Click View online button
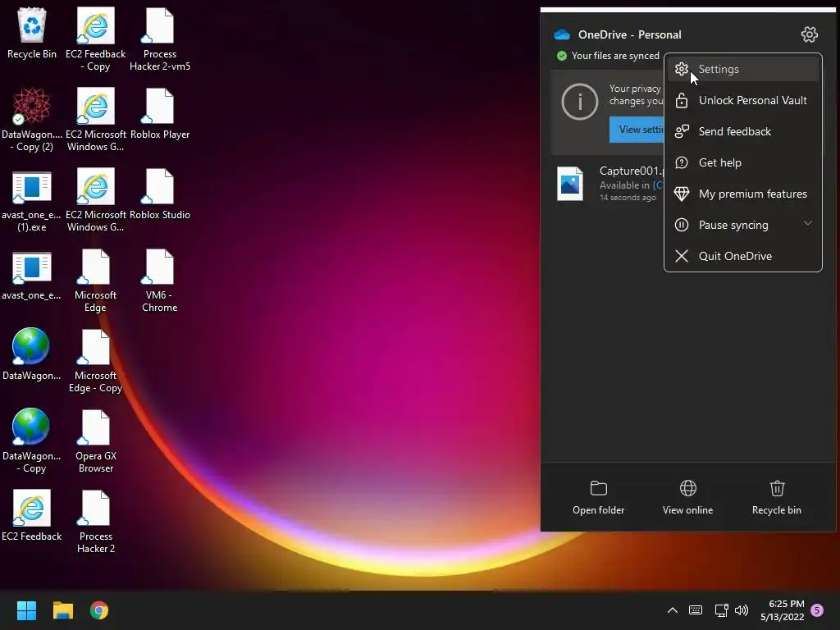Viewport: 840px width, 630px height. [x=687, y=498]
